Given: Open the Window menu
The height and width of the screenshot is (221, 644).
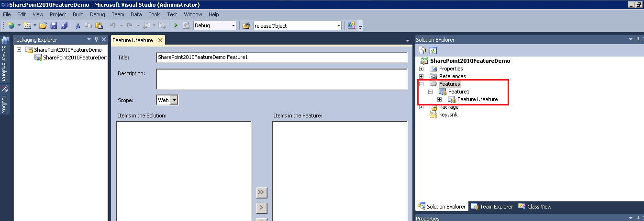Looking at the screenshot, I should [193, 14].
